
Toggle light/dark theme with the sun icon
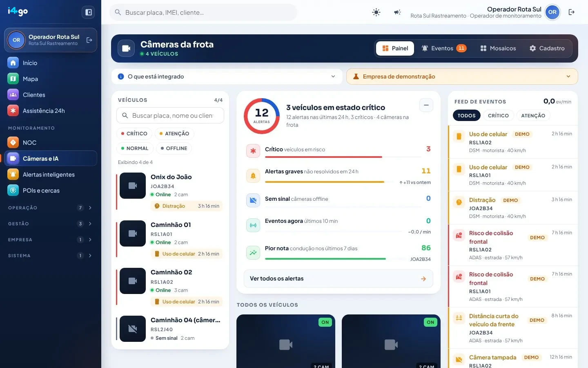pos(376,12)
